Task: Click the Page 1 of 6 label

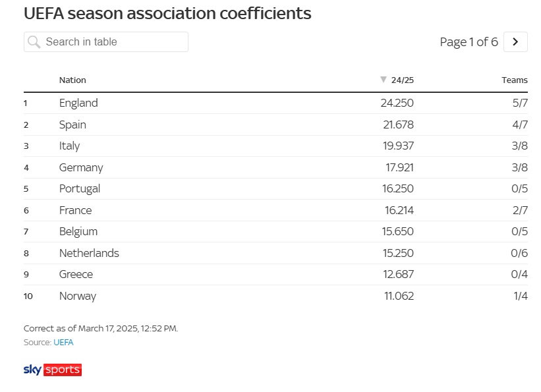Action: 469,42
